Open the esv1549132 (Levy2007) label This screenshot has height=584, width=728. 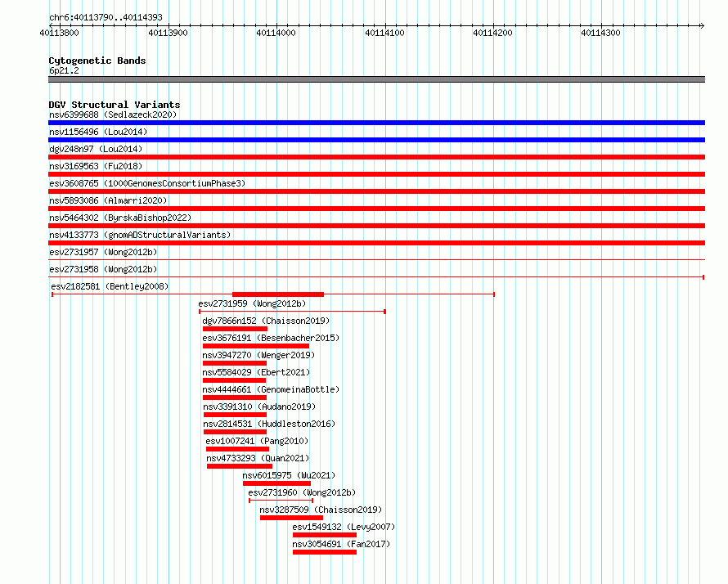pyautogui.click(x=344, y=527)
